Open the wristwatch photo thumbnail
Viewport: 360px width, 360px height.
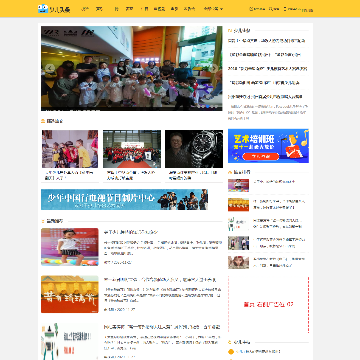click(194, 149)
